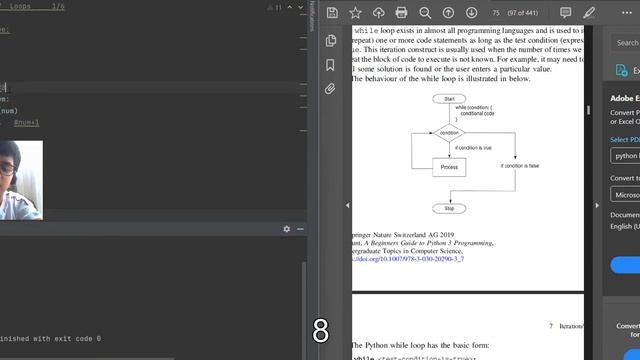Screen dimensions: 640x360
Task: Select the highlighter pen tool
Action: [x=589, y=13]
